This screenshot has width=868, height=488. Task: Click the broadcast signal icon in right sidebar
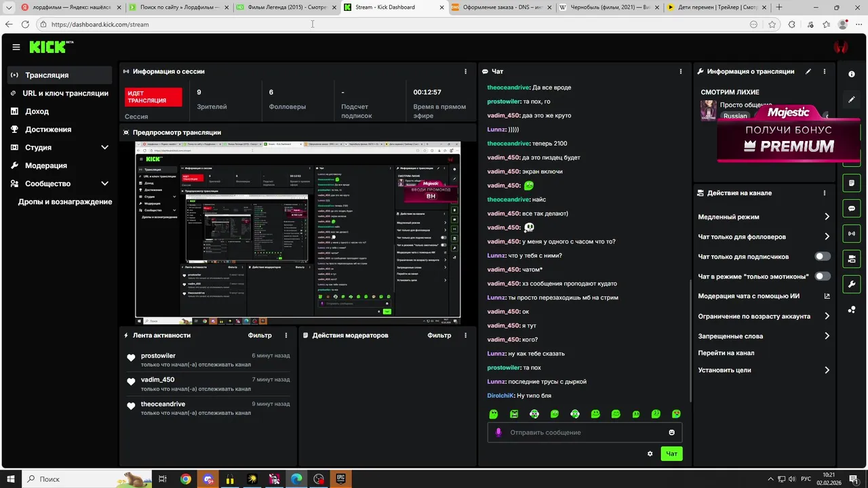[x=852, y=234]
